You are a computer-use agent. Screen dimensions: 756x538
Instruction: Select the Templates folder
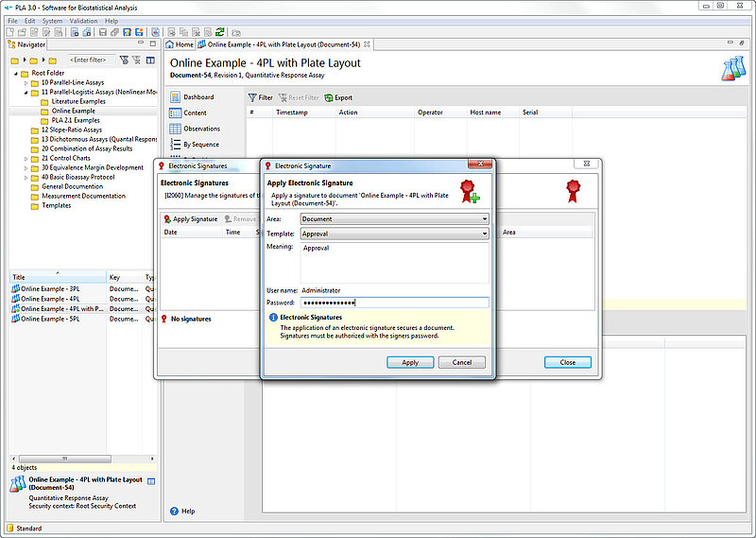56,205
